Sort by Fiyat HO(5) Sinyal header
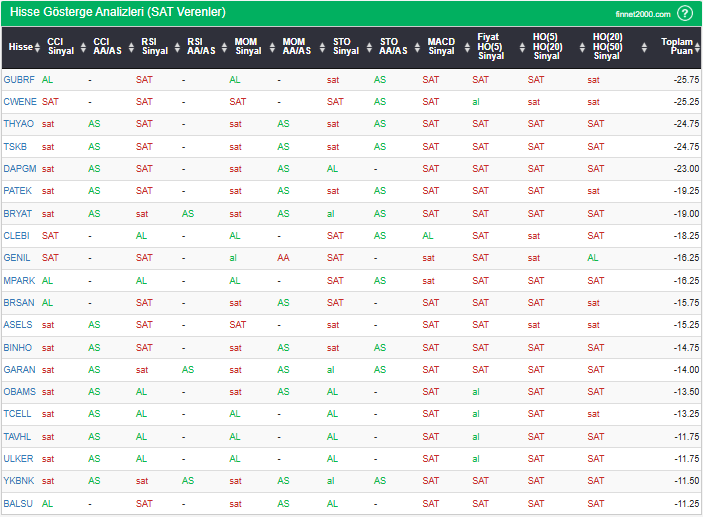This screenshot has width=703, height=517. tap(489, 47)
